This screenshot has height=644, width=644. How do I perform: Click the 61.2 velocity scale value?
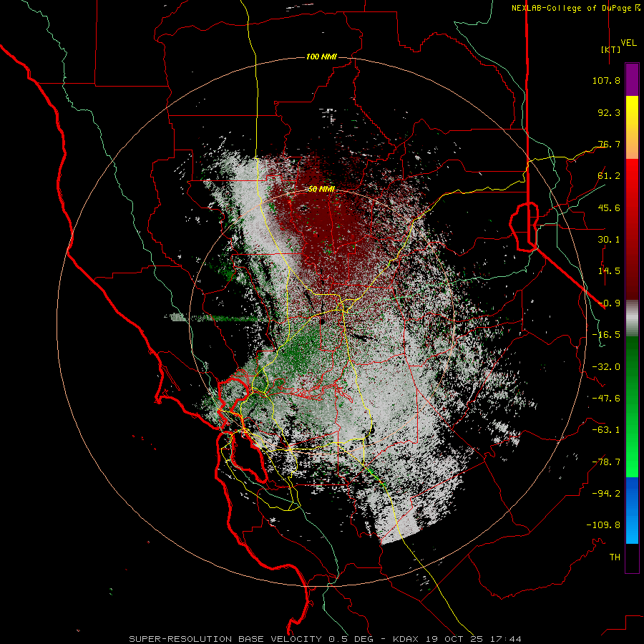coord(609,176)
